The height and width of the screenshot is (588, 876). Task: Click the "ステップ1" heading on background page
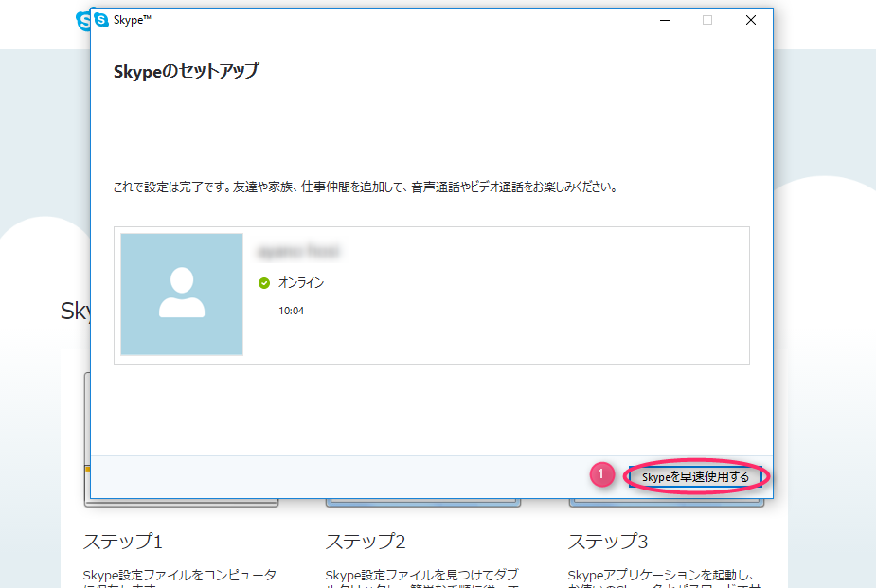click(x=123, y=541)
